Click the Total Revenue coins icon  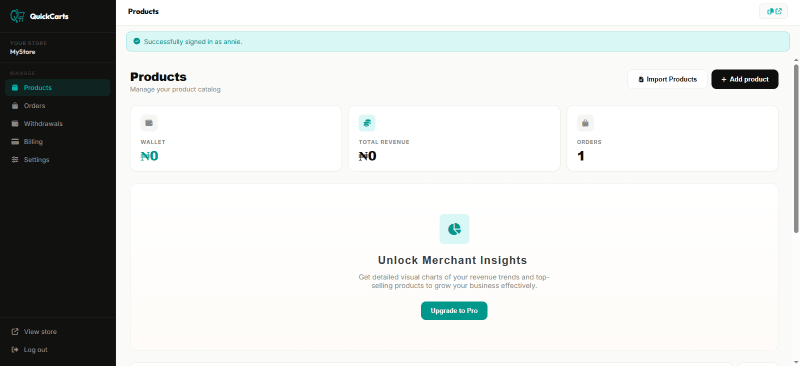click(x=367, y=123)
